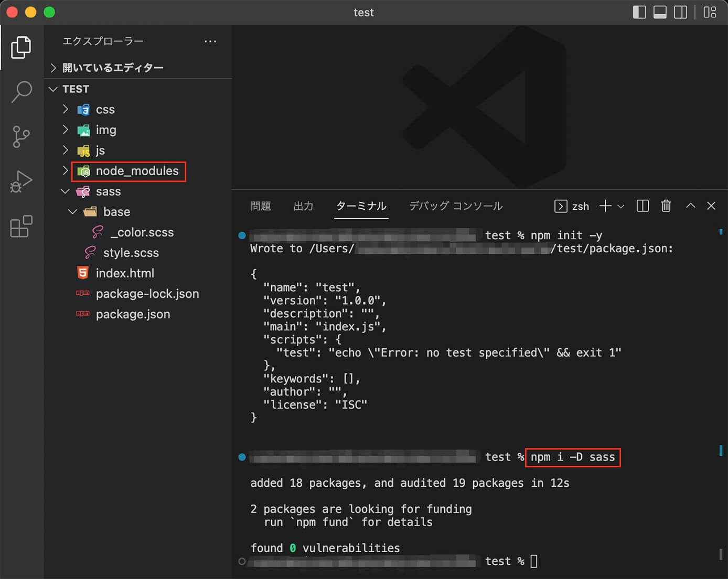Click the npm init command decoration dot
The width and height of the screenshot is (728, 579).
coord(242,235)
